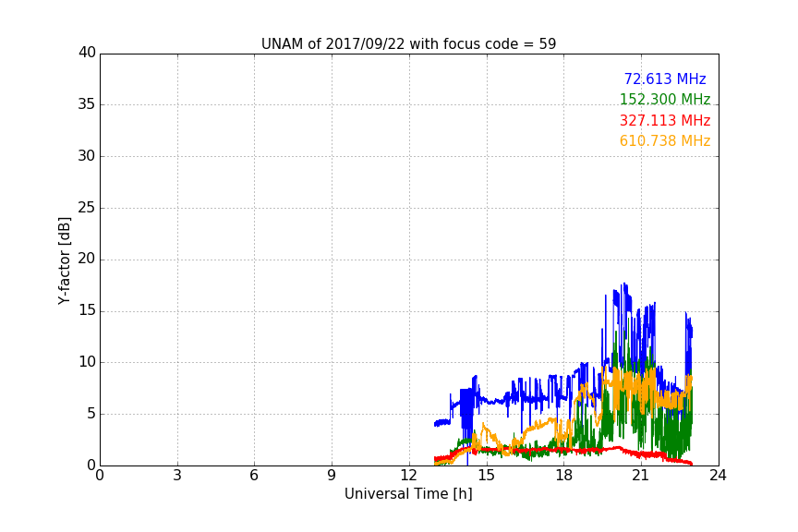
Task: Click the x-axis tick label '3'
Action: tap(177, 476)
